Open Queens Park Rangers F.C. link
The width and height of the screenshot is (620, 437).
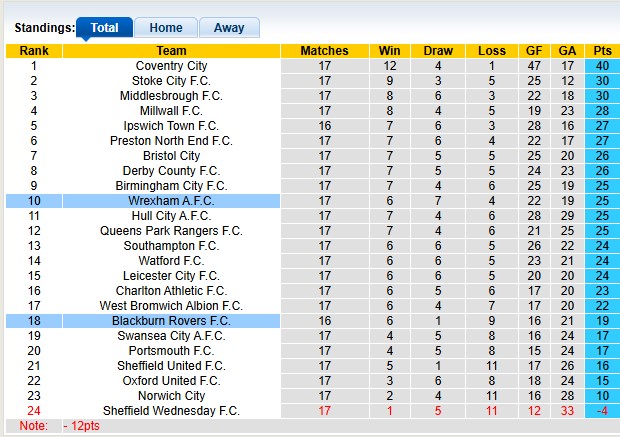(x=171, y=231)
